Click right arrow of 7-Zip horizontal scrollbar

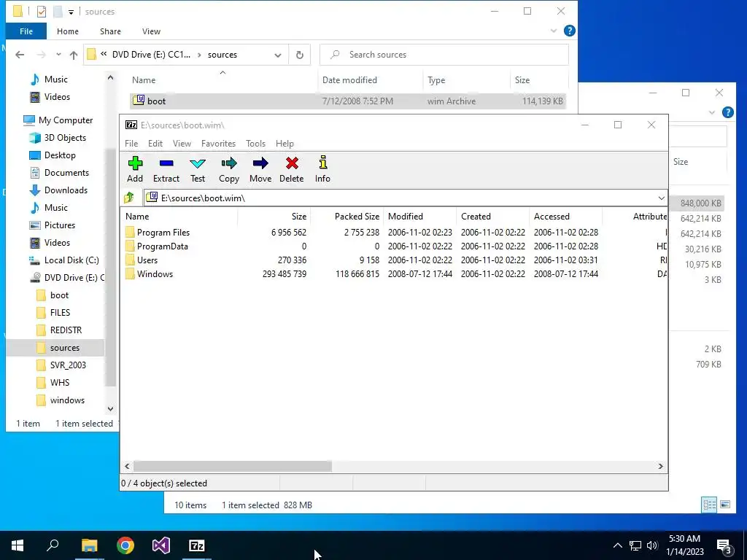click(661, 466)
